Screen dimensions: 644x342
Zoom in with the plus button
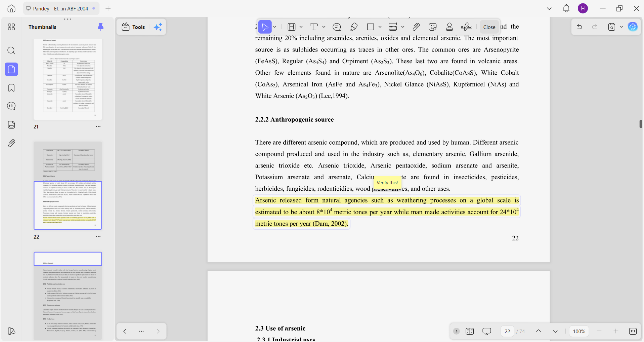tap(616, 331)
